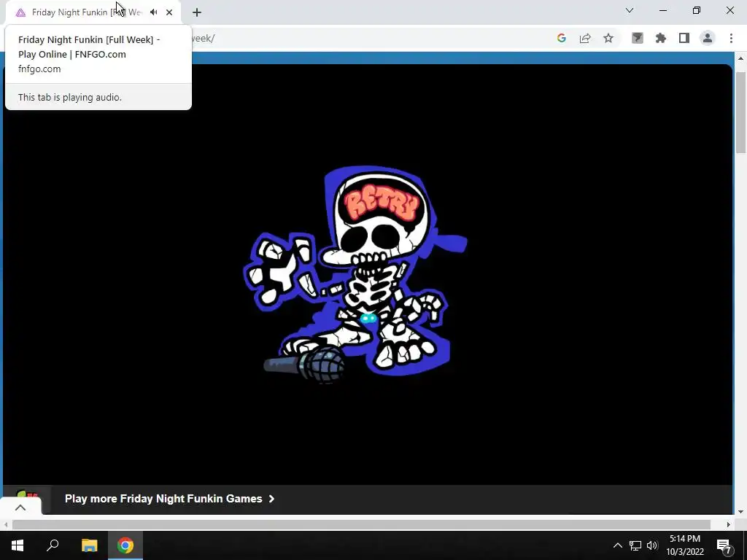Click Chrome icon in the taskbar
Screen dimensions: 747x560
[125, 545]
